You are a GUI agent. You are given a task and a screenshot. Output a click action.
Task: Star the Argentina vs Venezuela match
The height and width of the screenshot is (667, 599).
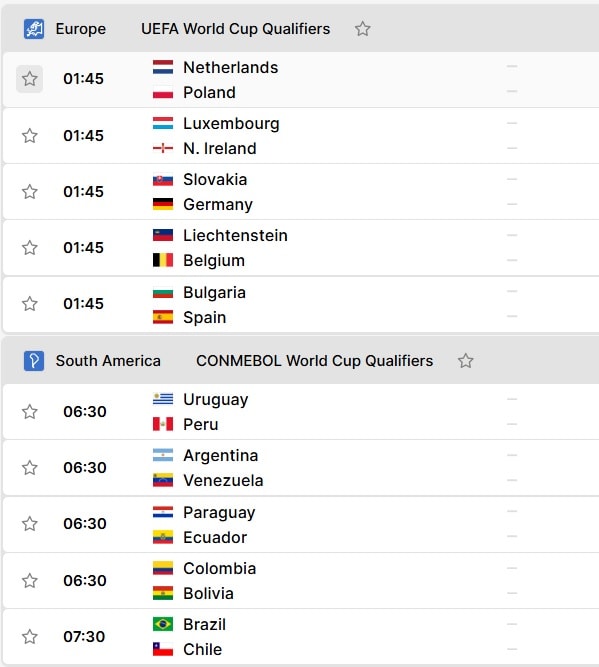coord(29,467)
